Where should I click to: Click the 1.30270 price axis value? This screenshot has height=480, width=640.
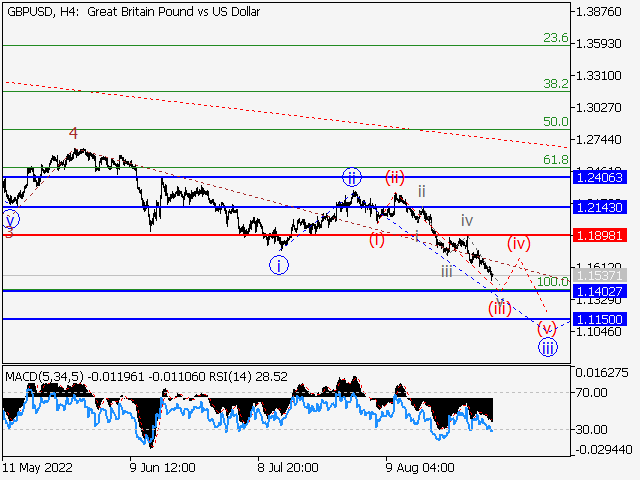click(x=598, y=108)
